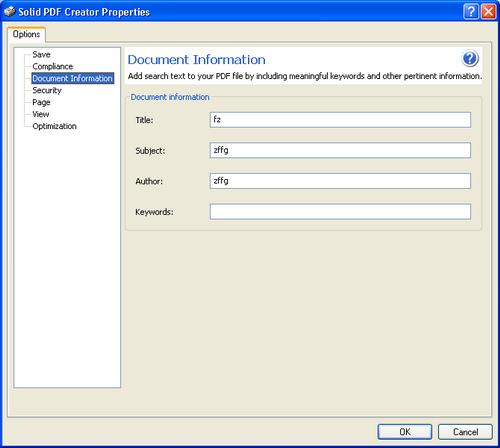Close the Properties dialog with the red X

coord(489,12)
